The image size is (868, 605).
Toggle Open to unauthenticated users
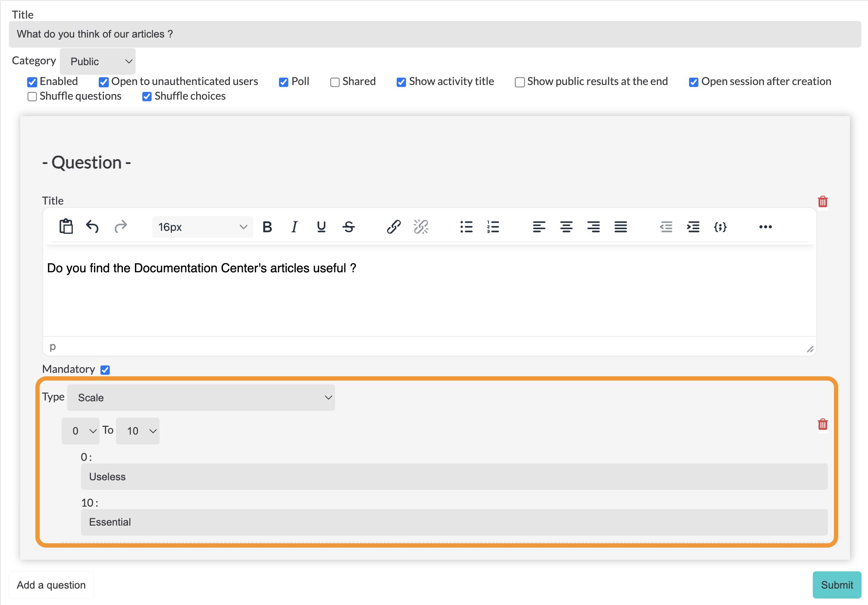[x=103, y=82]
